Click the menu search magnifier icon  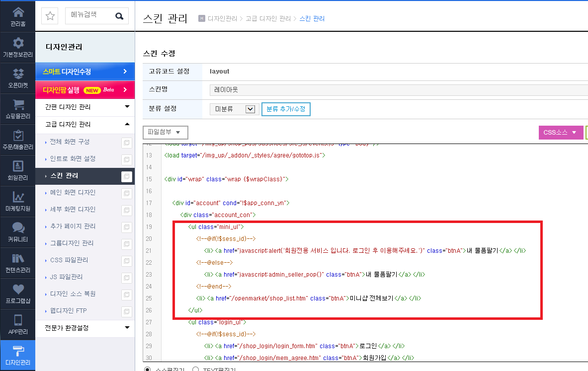[119, 16]
